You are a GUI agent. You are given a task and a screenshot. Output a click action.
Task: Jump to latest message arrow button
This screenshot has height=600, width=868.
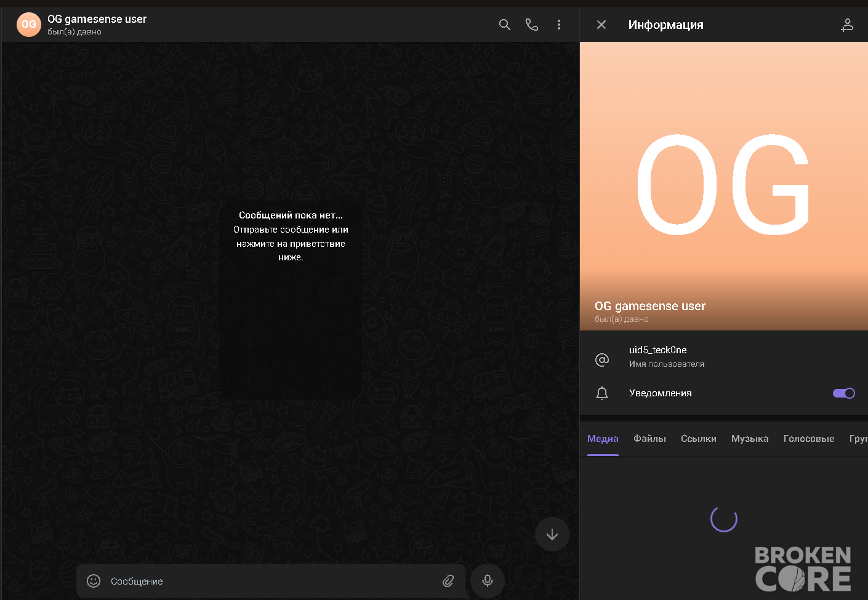tap(552, 534)
